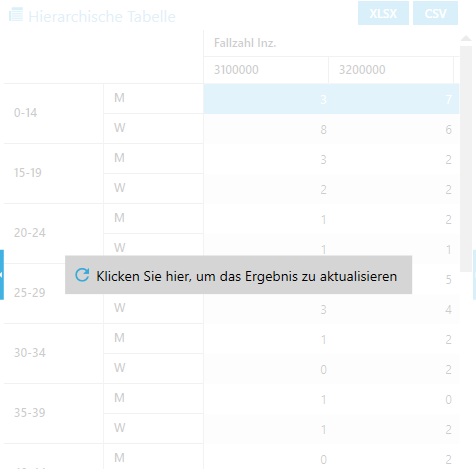Click the scrollbar up arrow
476x469 pixels.
pyautogui.click(x=466, y=39)
